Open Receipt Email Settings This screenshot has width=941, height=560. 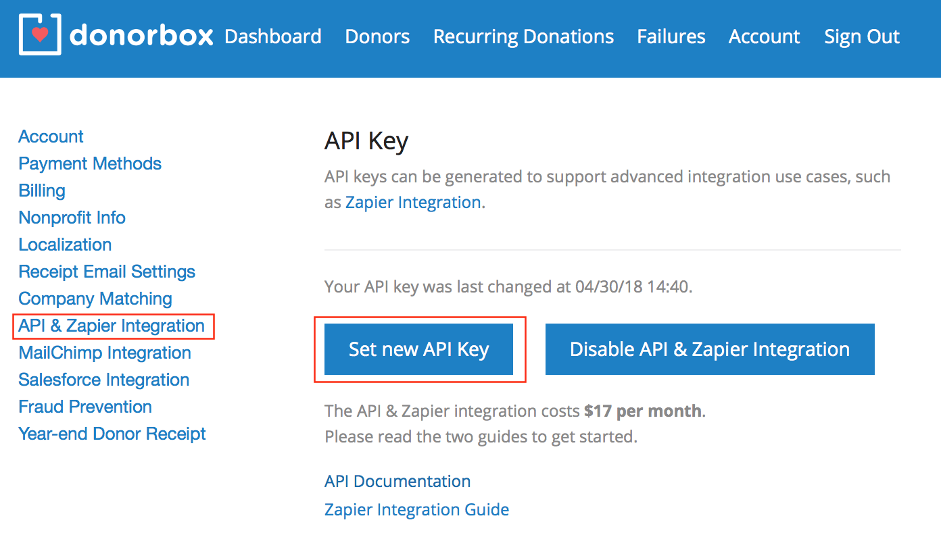point(107,272)
